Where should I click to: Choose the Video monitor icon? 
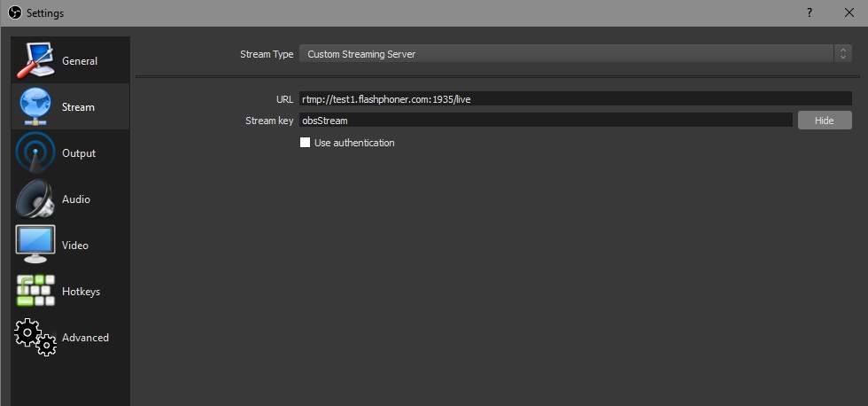tap(35, 245)
